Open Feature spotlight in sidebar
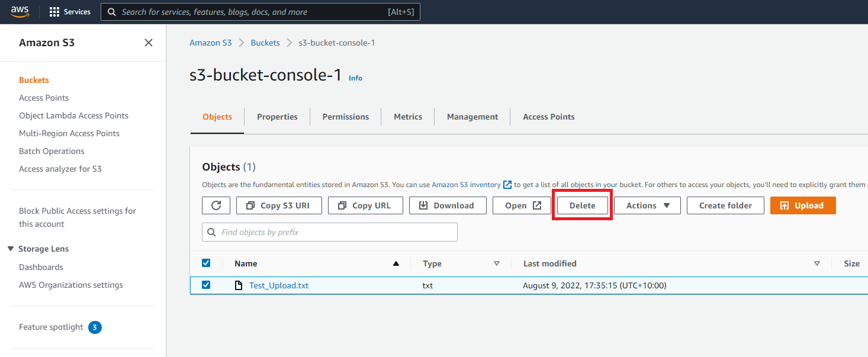The image size is (868, 357). 51,327
